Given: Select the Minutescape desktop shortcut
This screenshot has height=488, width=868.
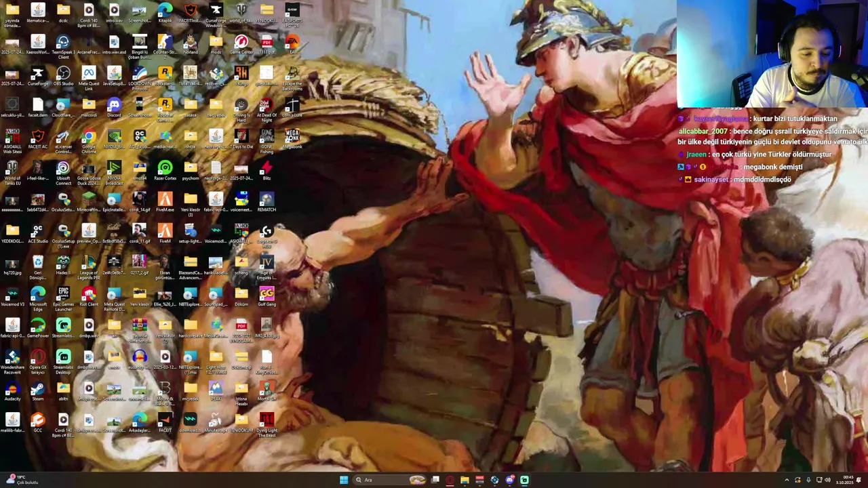Looking at the screenshot, I should [x=216, y=423].
